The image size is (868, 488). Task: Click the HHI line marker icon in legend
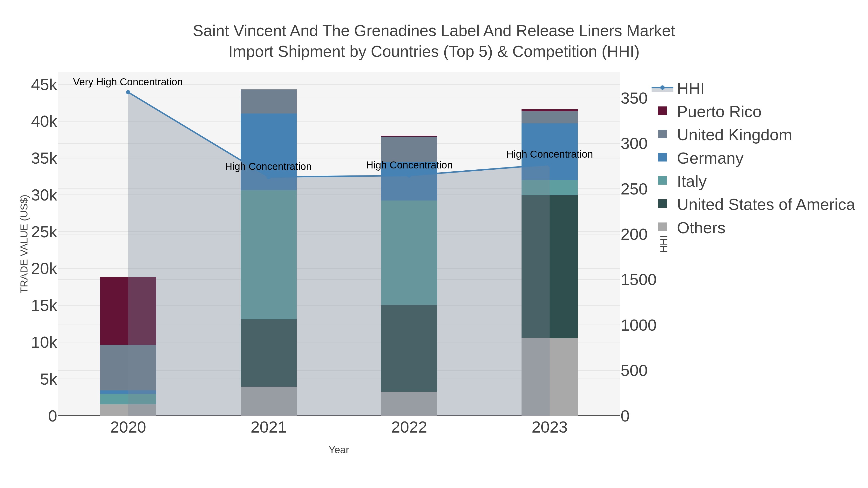pos(663,88)
